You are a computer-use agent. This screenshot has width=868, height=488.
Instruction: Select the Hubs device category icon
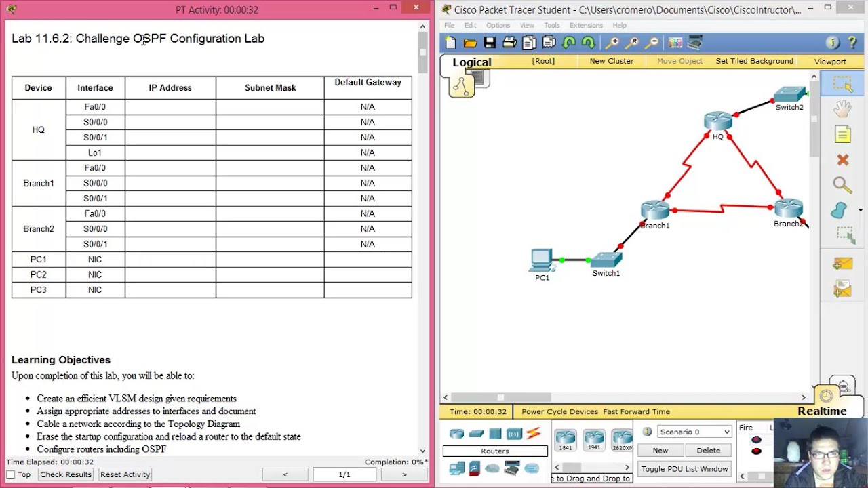click(495, 434)
